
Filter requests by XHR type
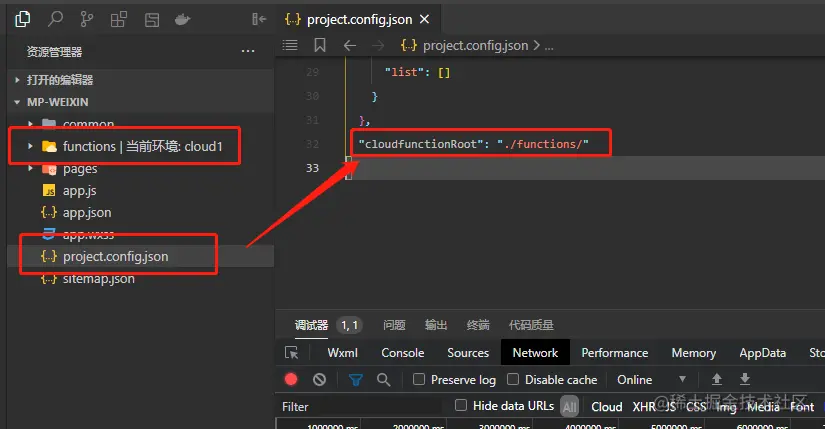point(644,407)
